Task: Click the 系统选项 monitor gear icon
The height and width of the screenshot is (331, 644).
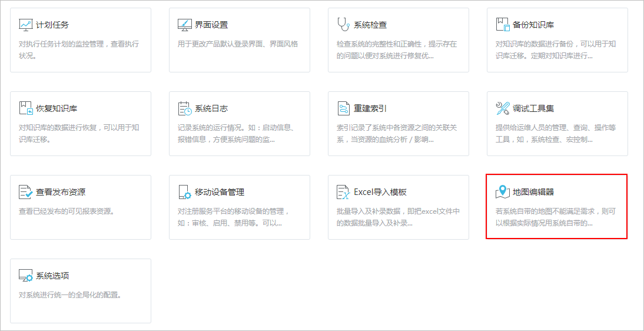Action: pos(25,276)
